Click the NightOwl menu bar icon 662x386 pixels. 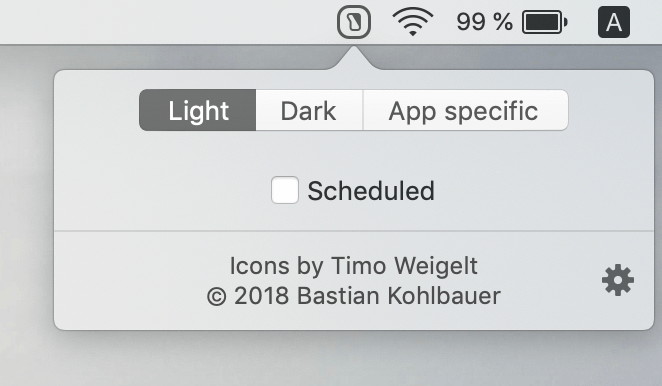[x=354, y=22]
